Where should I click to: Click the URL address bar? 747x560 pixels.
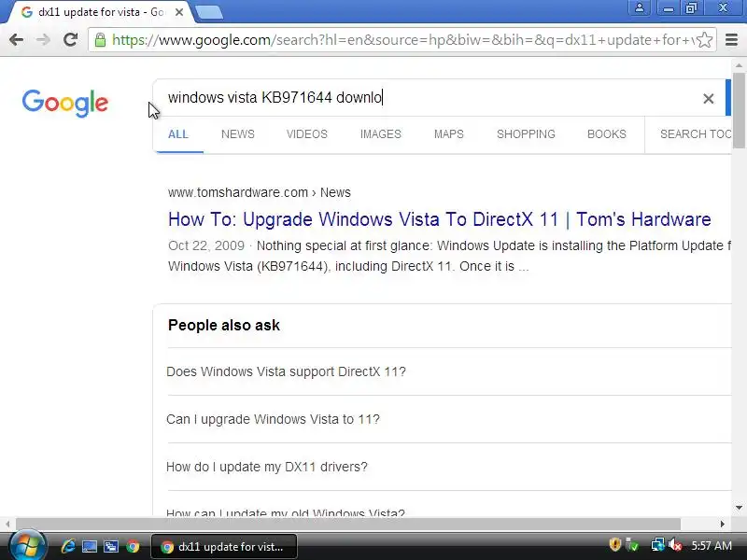[402, 39]
